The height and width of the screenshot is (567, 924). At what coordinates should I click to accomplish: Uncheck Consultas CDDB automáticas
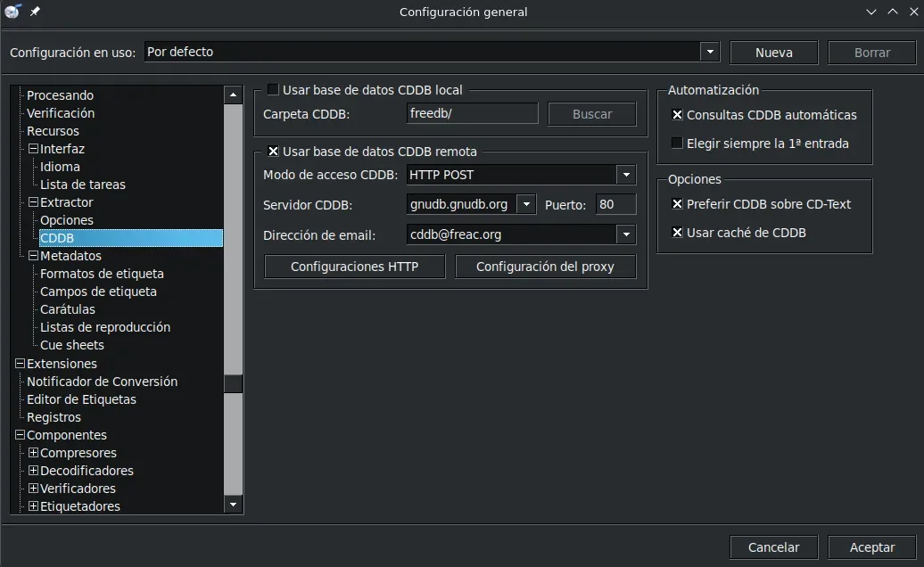(676, 114)
